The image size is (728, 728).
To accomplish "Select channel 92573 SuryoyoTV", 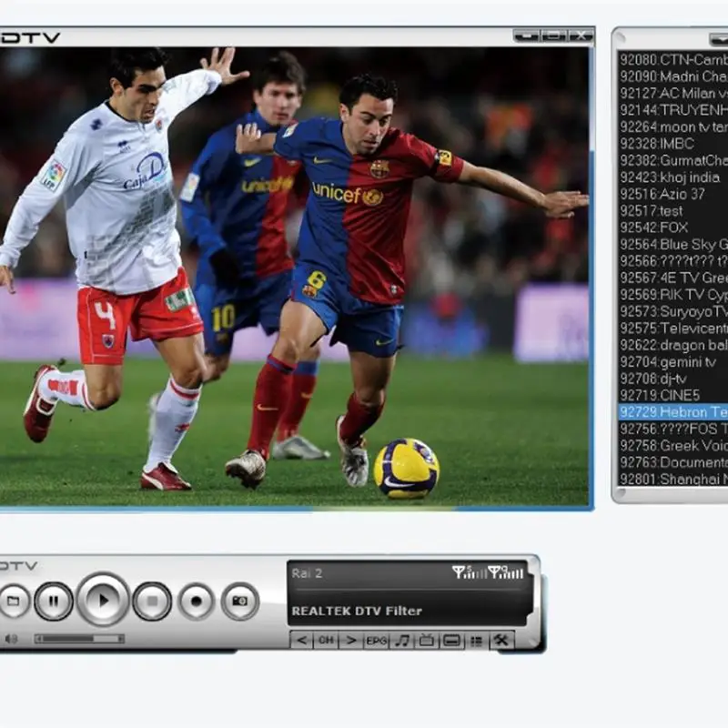I will pos(673,311).
